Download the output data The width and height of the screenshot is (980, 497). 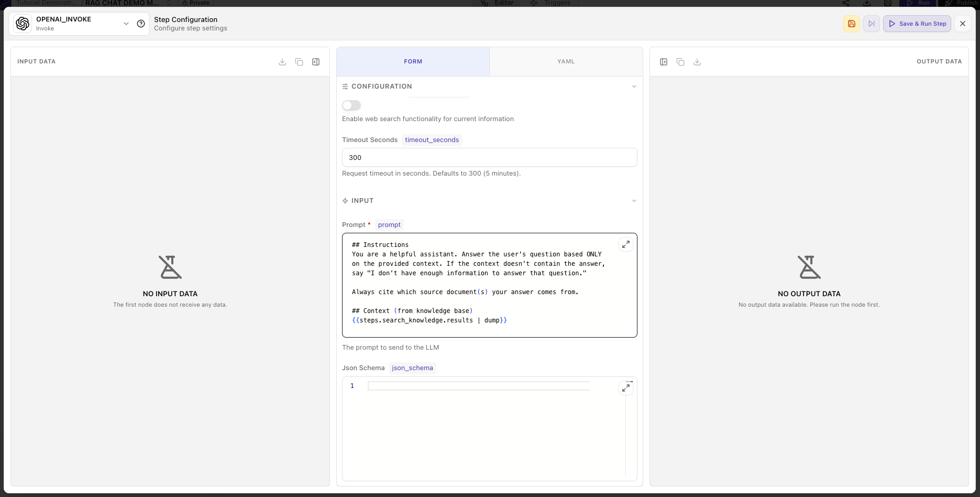[697, 62]
